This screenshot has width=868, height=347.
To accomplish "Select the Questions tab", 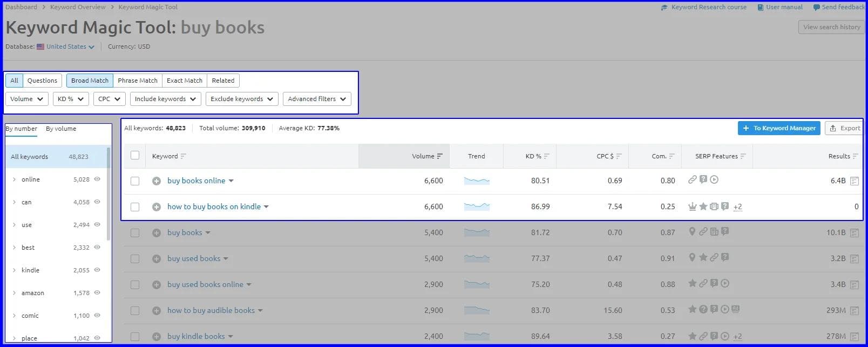I will point(42,81).
